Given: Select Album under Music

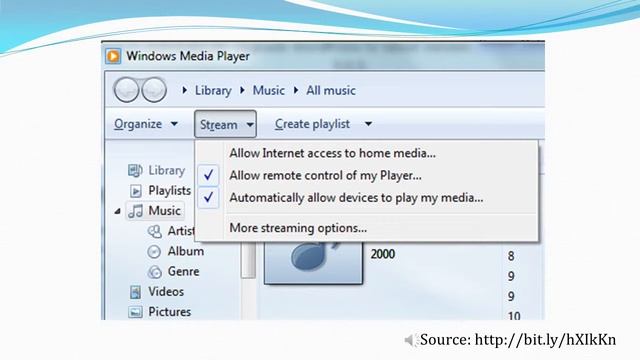Looking at the screenshot, I should [x=186, y=251].
